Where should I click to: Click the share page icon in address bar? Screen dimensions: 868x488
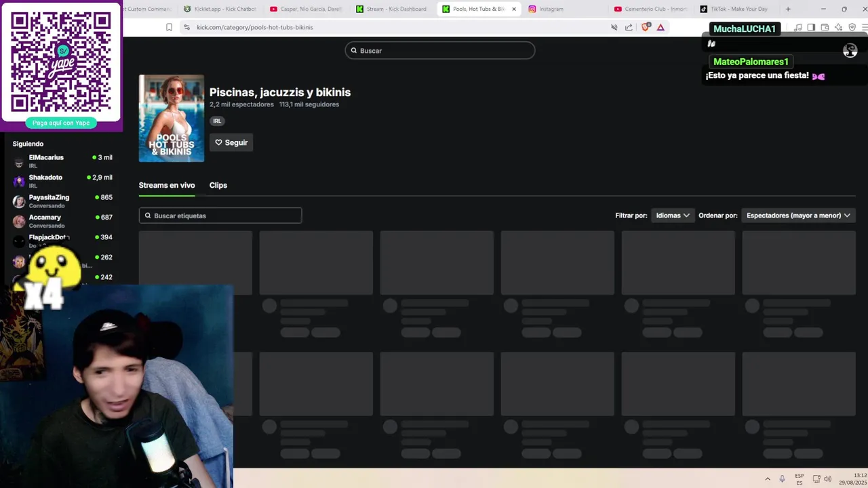tap(629, 27)
